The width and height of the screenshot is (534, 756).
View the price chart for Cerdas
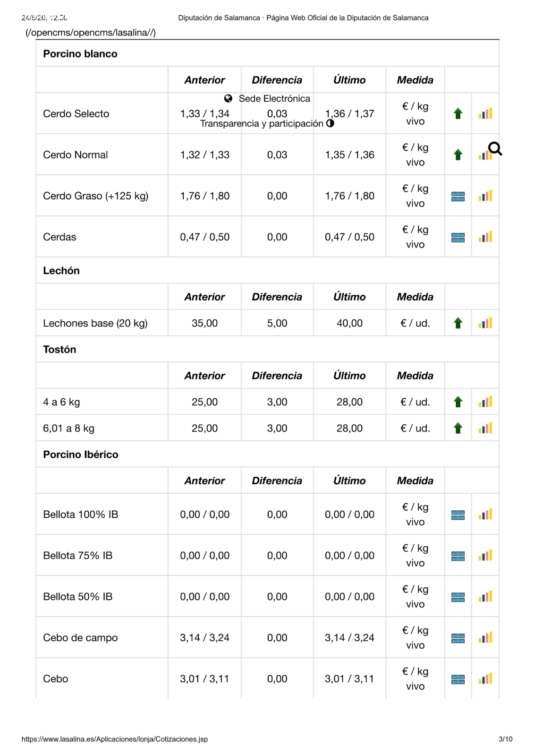coord(485,237)
